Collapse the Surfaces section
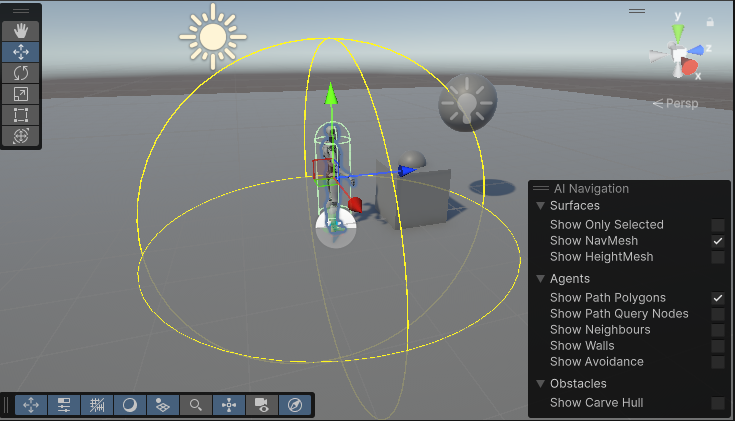The image size is (735, 421). point(540,206)
